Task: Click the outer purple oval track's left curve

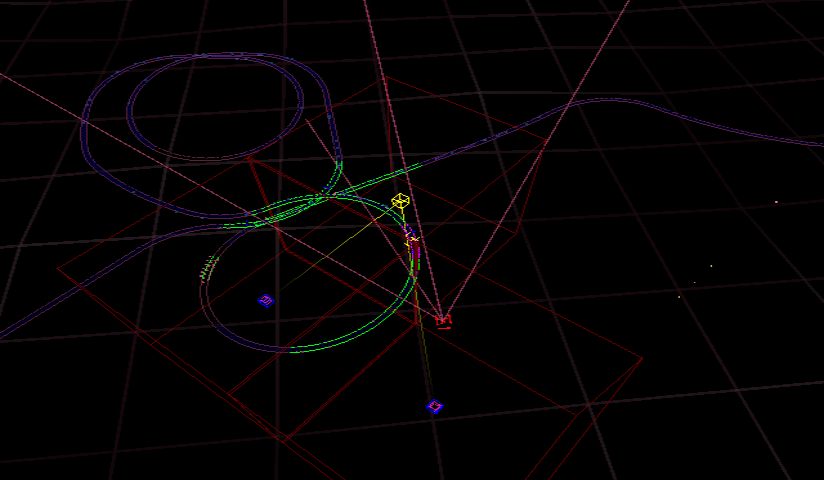Action: pos(85,125)
